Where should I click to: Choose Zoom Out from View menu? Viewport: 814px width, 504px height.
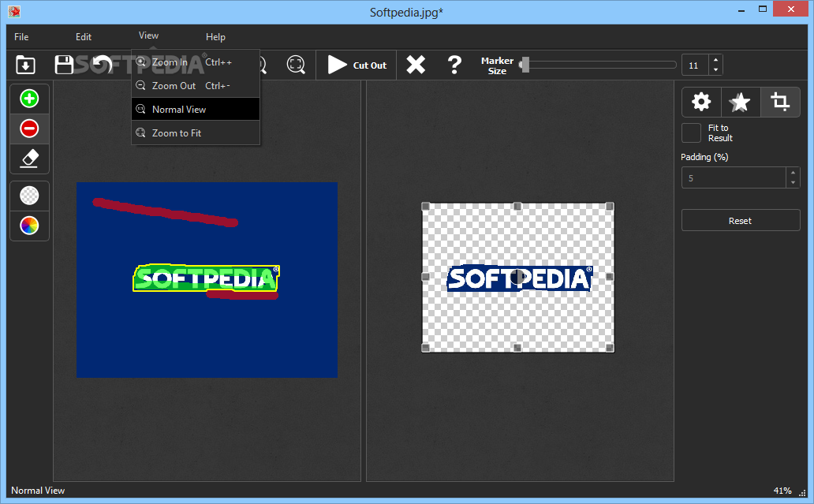pos(196,86)
